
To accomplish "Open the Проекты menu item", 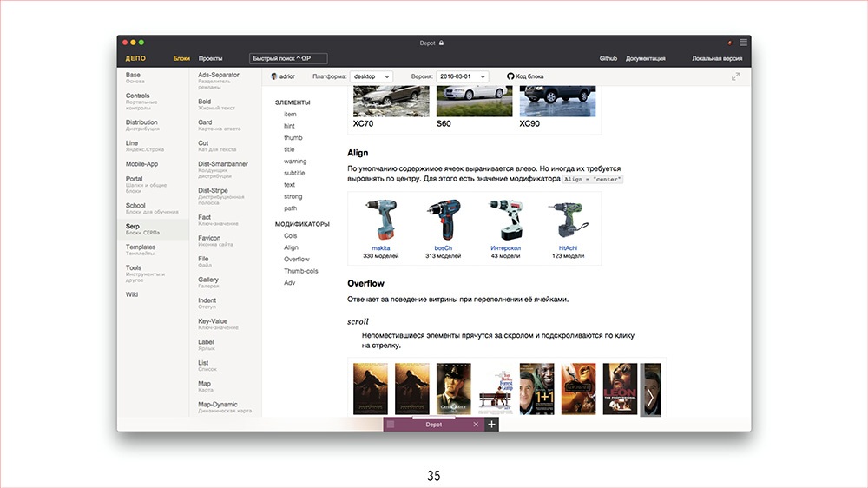I will coord(210,58).
